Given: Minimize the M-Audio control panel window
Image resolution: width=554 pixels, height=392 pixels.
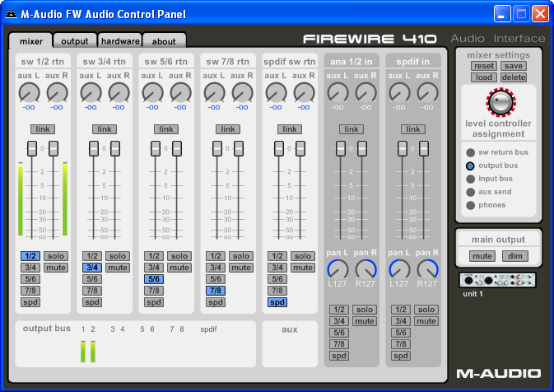Looking at the screenshot, I should click(x=502, y=14).
